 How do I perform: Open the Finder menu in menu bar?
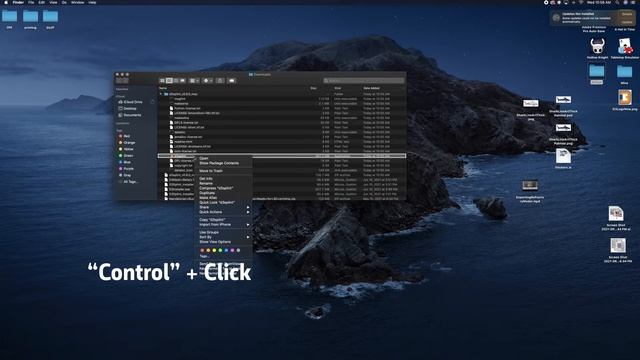click(x=18, y=2)
